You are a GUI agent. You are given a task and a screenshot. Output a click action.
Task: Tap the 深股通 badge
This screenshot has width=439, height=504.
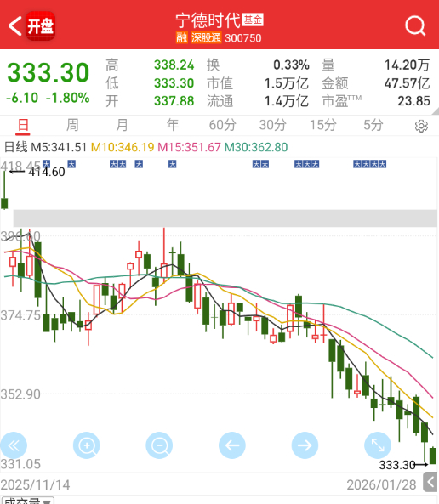pos(206,37)
